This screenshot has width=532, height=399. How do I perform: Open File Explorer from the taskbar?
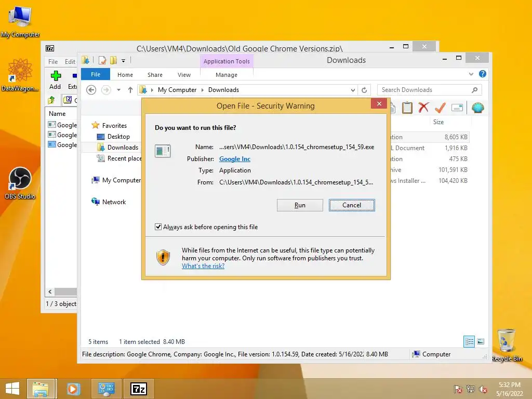(x=41, y=389)
